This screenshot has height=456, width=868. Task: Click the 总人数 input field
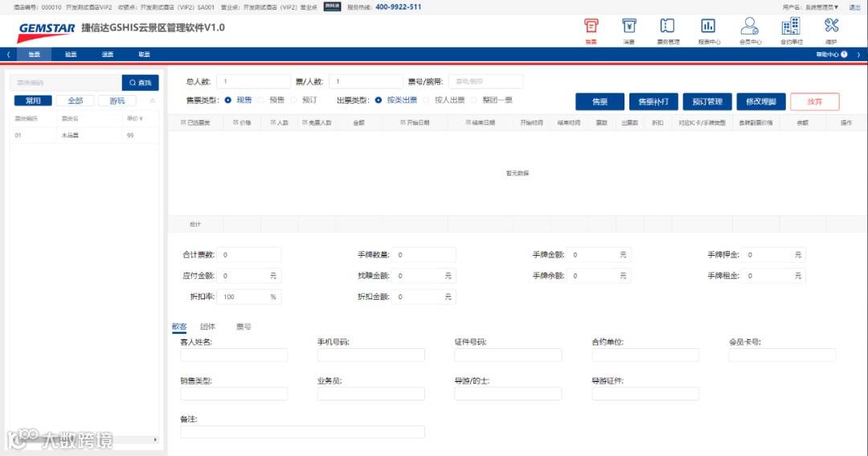[x=253, y=81]
